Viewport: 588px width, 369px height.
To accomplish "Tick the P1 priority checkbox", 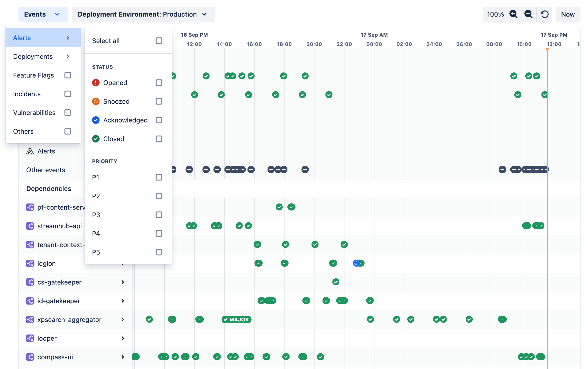I will click(159, 177).
